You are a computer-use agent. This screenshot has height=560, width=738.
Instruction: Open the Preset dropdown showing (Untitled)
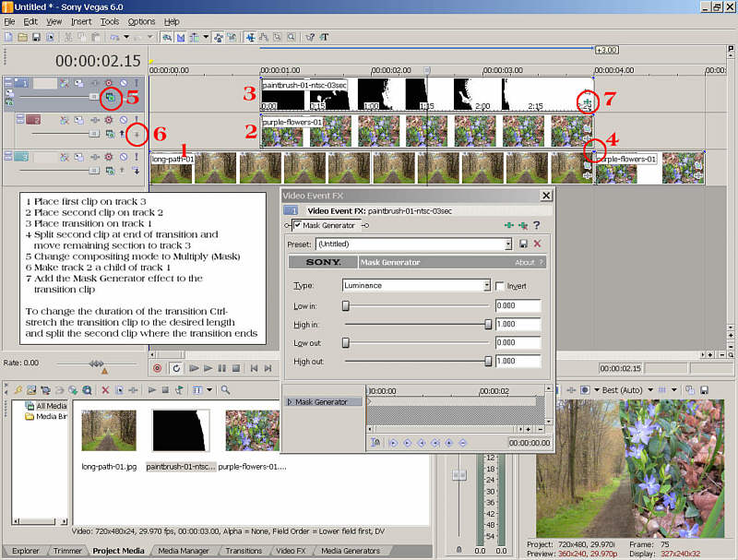pos(508,244)
